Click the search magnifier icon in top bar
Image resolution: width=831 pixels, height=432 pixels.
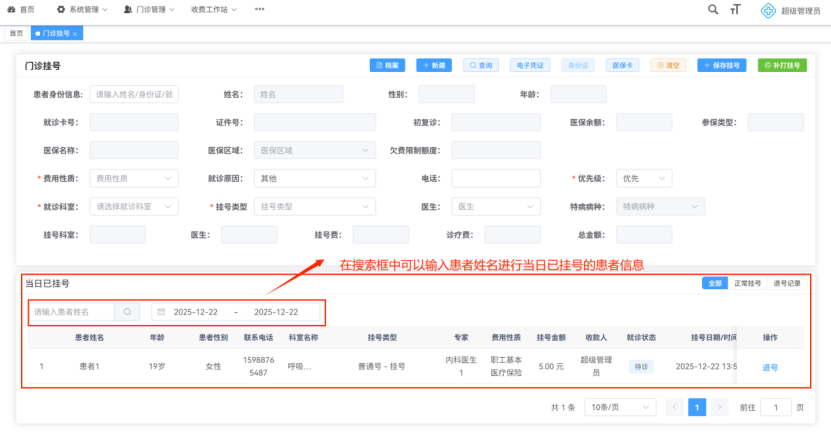[713, 9]
